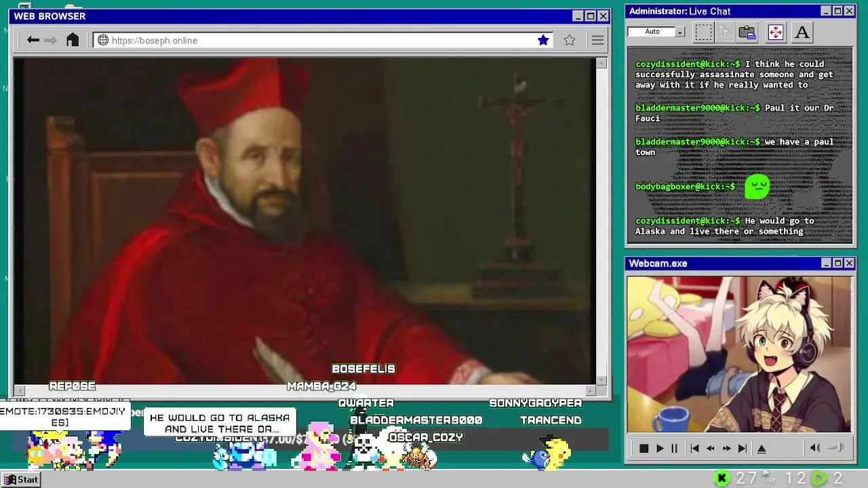The image size is (868, 488).
Task: Click the globe icon in the address bar
Action: (103, 40)
